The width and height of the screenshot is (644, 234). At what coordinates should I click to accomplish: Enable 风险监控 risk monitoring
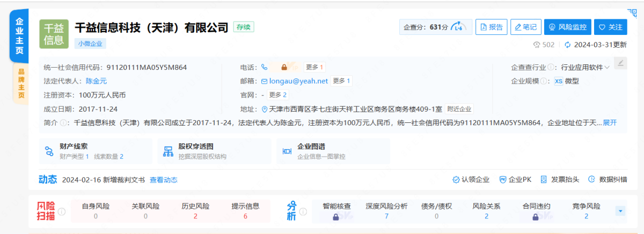point(568,27)
